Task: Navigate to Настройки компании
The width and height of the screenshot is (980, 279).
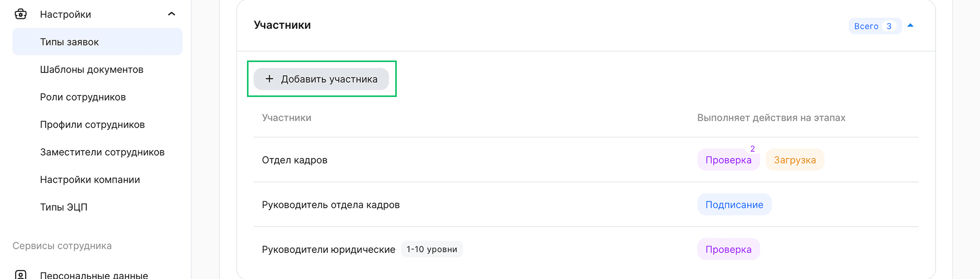Action: point(90,180)
